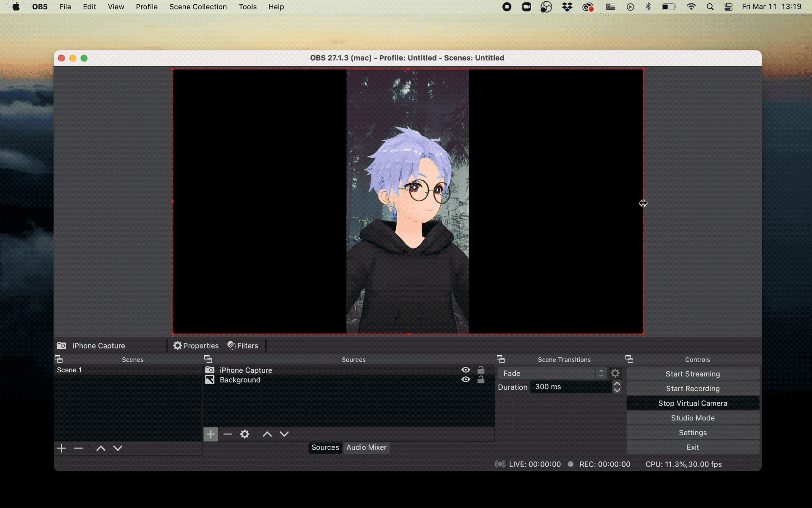Image resolution: width=812 pixels, height=508 pixels.
Task: Switch to the Audio Mixer tab
Action: (x=366, y=447)
